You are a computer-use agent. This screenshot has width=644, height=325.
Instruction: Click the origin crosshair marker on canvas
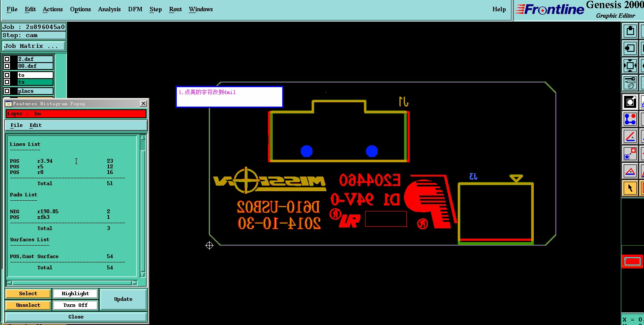(x=210, y=246)
